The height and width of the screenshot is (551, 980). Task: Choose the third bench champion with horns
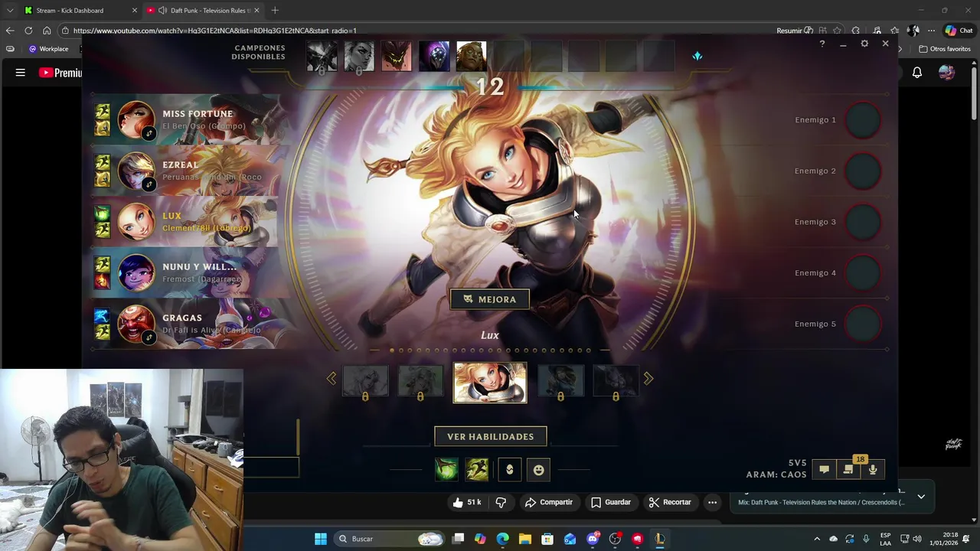tap(397, 57)
